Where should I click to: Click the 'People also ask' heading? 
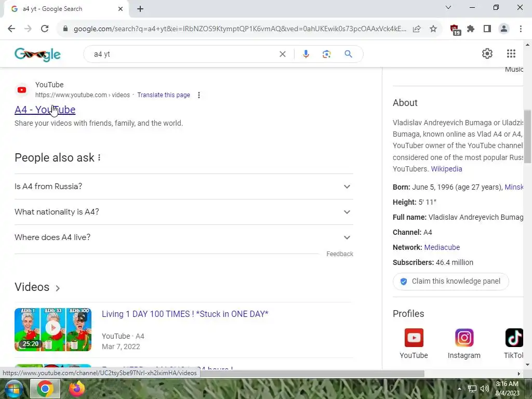click(x=54, y=158)
